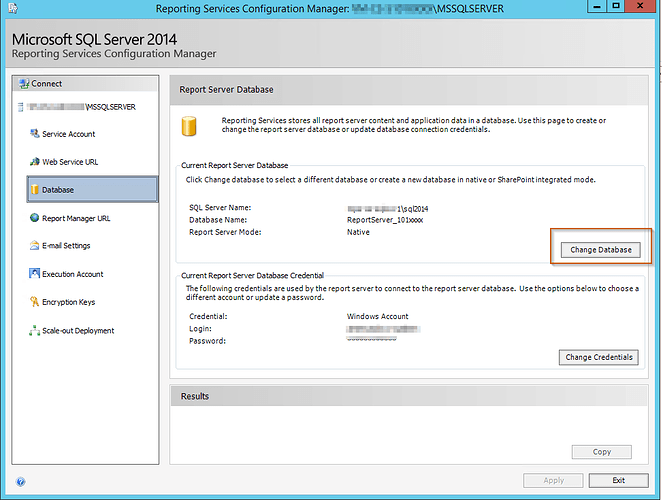Go to Encryption Keys page
Image resolution: width=662 pixels, height=500 pixels.
coord(68,302)
